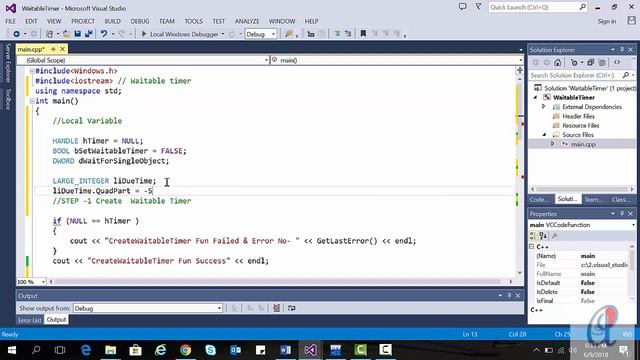Open the DEBUG menu
This screenshot has height=360, width=640.
(140, 21)
